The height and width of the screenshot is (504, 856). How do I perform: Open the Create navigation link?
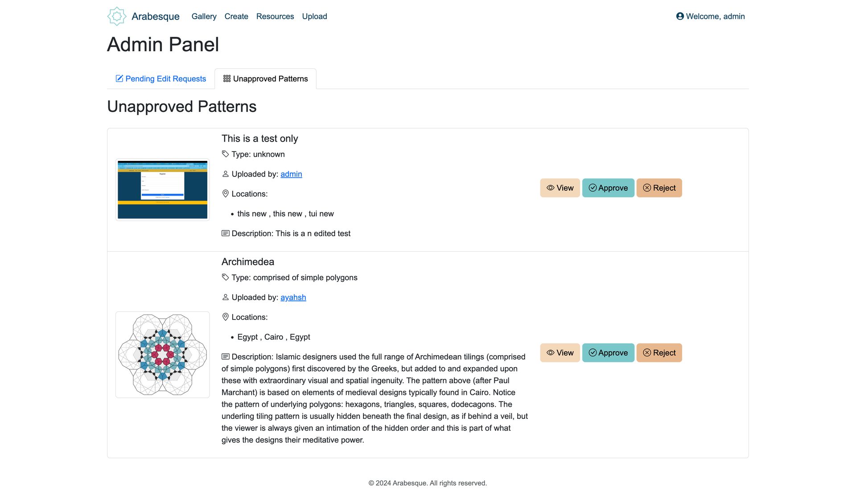(x=236, y=16)
